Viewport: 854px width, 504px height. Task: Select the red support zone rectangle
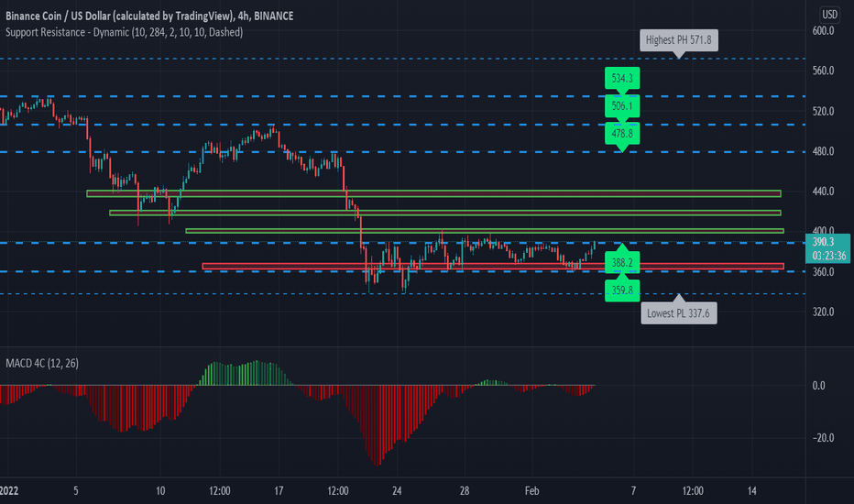[493, 267]
